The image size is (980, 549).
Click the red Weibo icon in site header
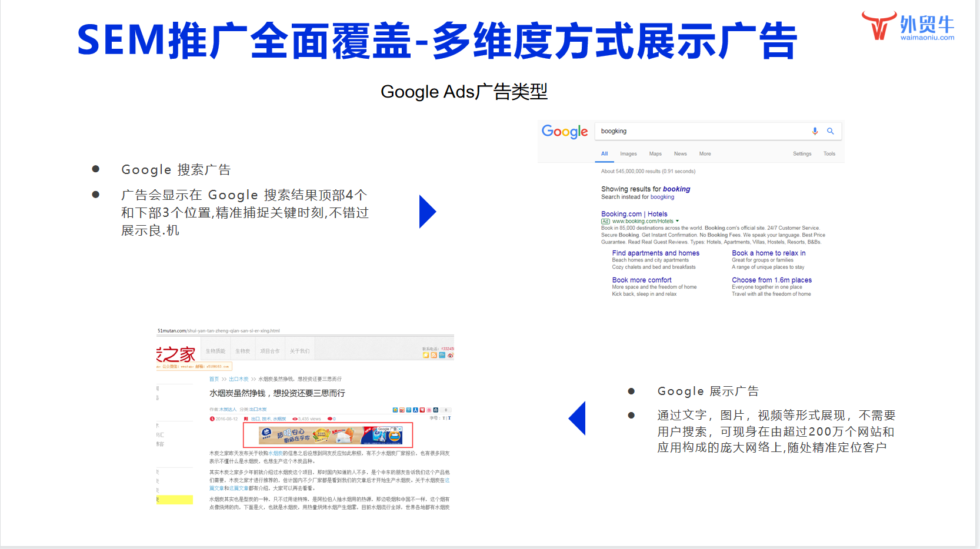point(451,355)
